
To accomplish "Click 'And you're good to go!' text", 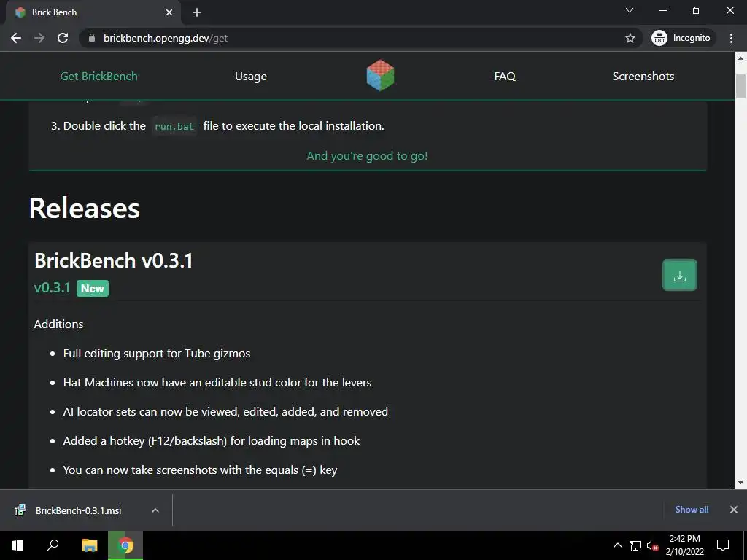I will tap(367, 156).
